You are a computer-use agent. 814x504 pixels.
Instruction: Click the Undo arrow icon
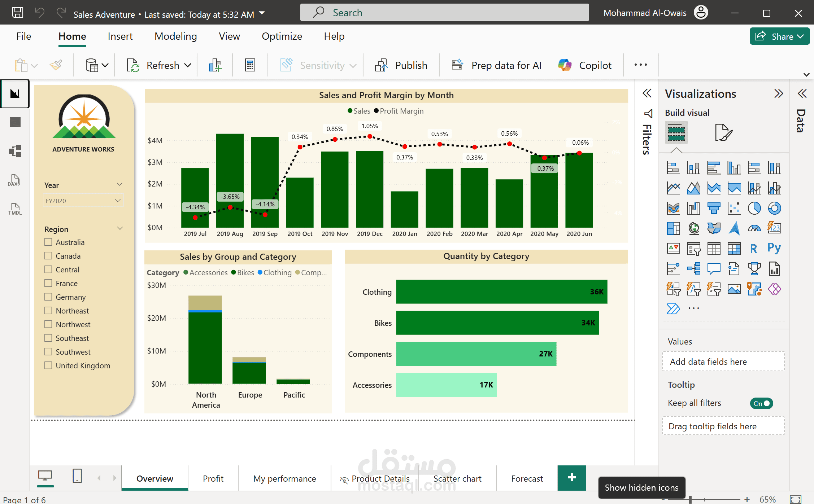[x=39, y=13]
